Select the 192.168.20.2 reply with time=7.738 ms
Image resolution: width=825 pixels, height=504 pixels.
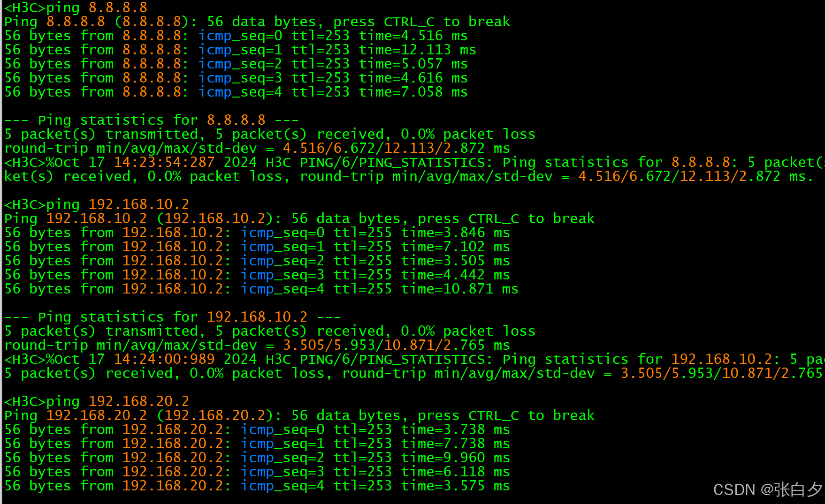[x=257, y=444]
